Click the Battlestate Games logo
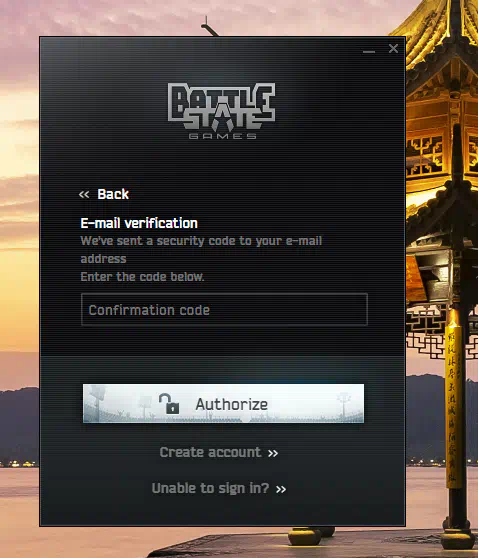Screen dimensions: 478x558 click(x=221, y=111)
